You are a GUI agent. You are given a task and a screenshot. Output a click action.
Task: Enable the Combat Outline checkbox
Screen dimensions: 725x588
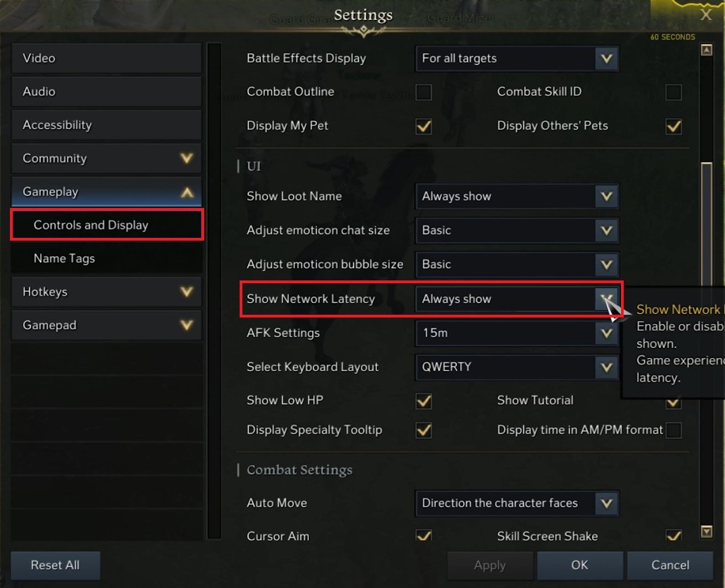424,92
